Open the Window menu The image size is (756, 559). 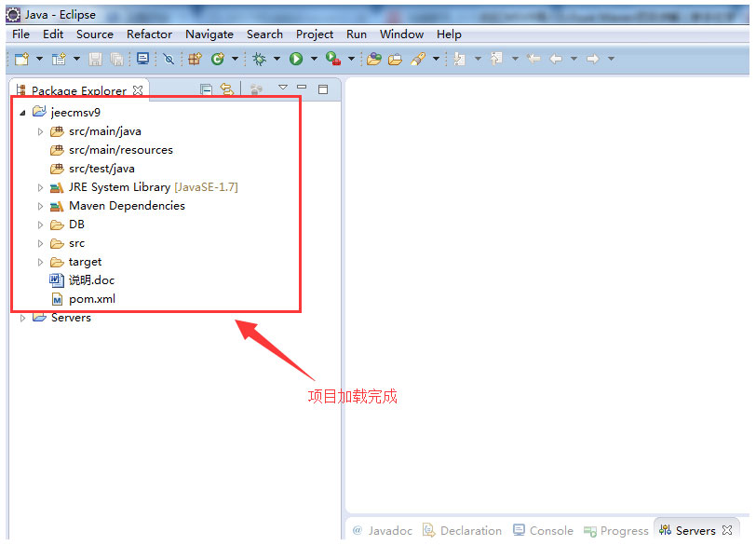tap(401, 34)
